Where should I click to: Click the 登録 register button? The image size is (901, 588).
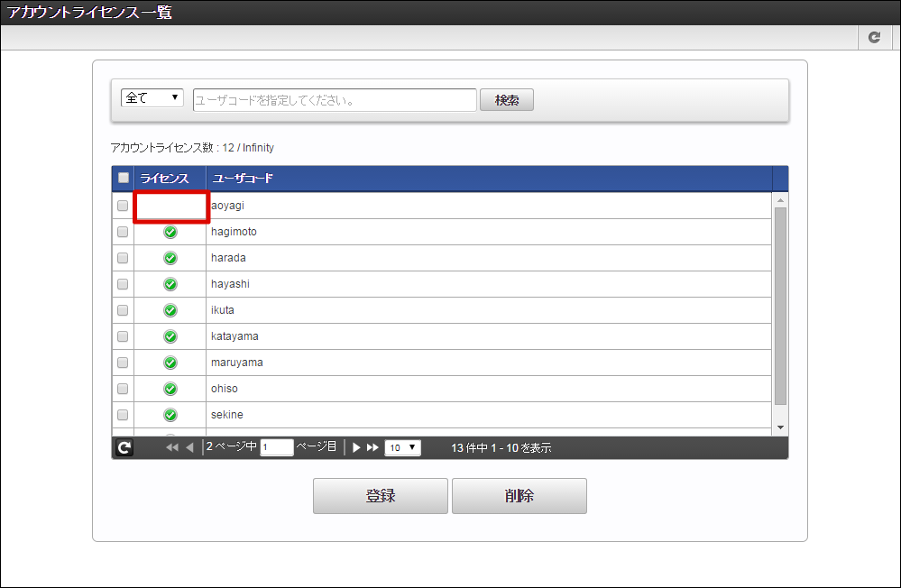(381, 496)
